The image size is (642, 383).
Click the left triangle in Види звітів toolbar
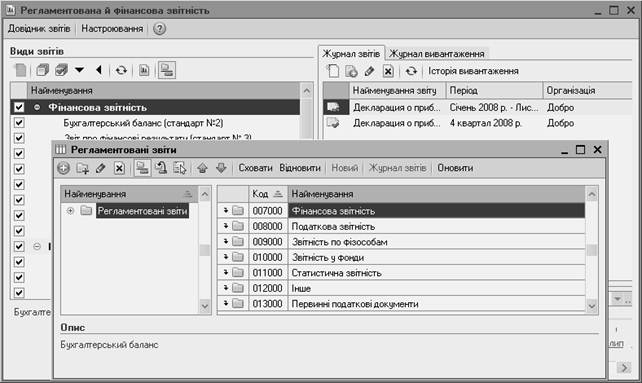click(99, 70)
